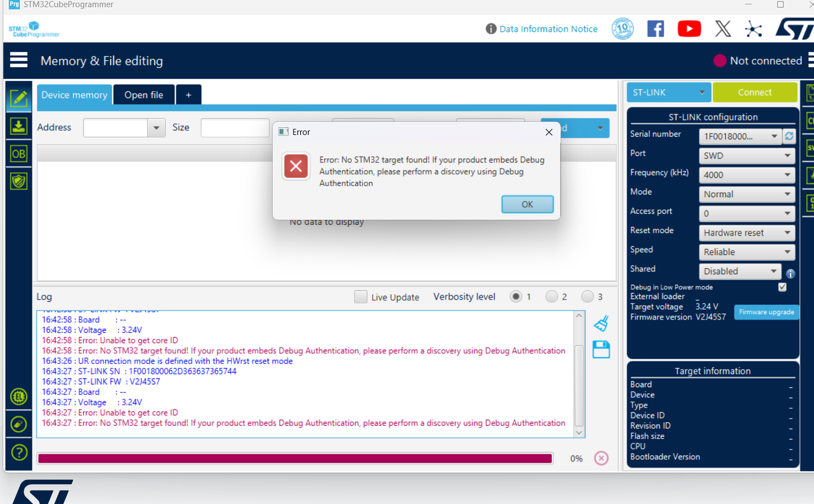Uncheck Debug in Low Power mode
This screenshot has width=814, height=504.
coord(782,287)
